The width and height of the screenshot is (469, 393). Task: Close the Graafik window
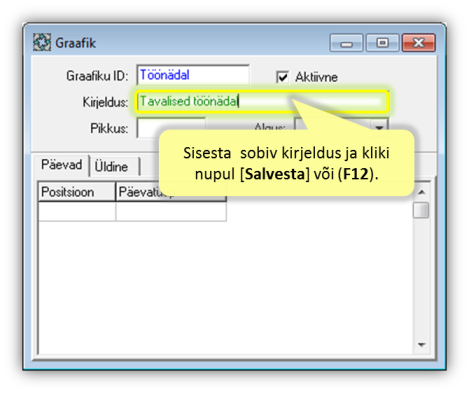(x=419, y=43)
